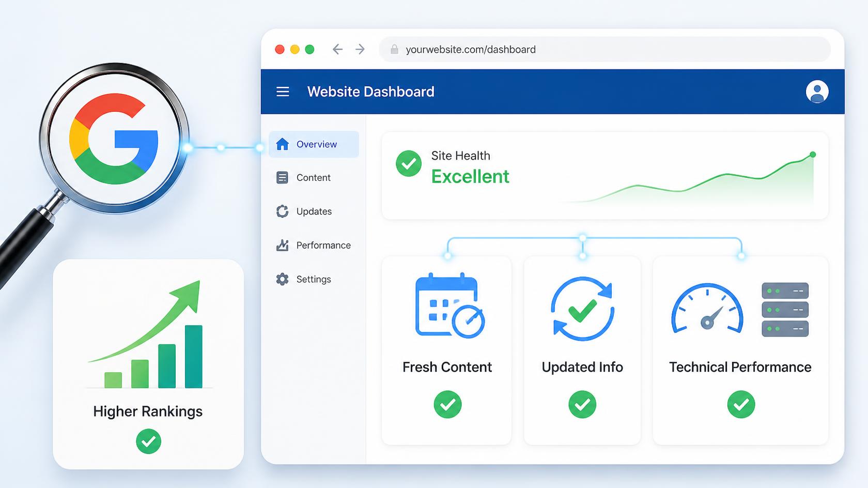This screenshot has height=488, width=868.
Task: Click the Website Dashboard title
Action: [370, 91]
